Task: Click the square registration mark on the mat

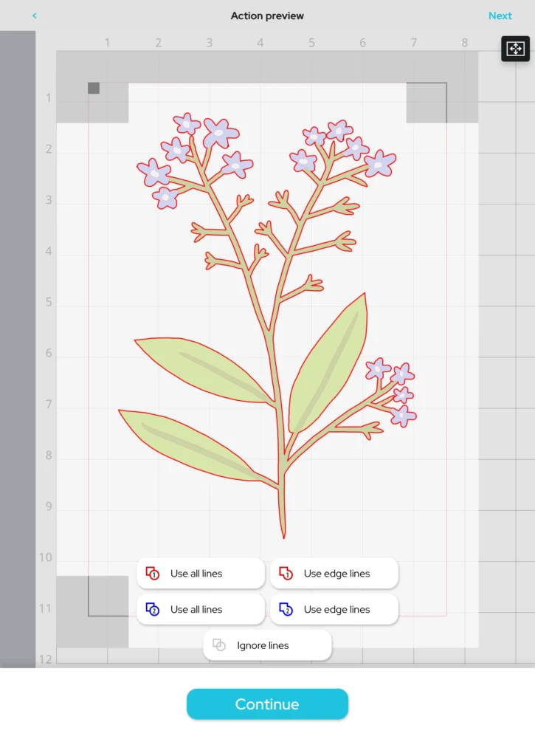Action: point(94,89)
